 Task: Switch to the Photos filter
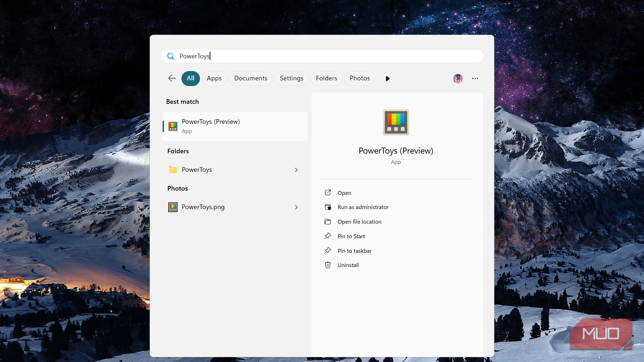(359, 78)
